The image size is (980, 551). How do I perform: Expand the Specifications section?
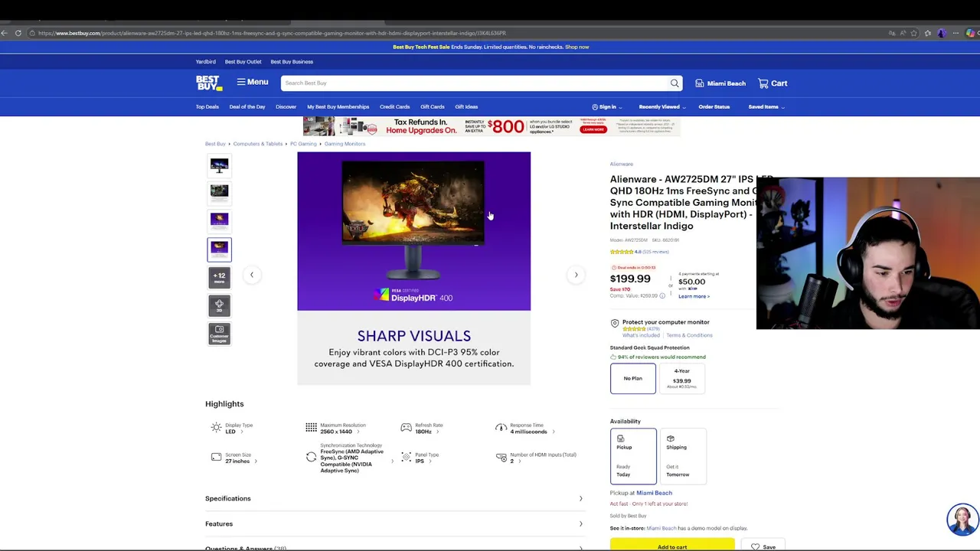394,499
